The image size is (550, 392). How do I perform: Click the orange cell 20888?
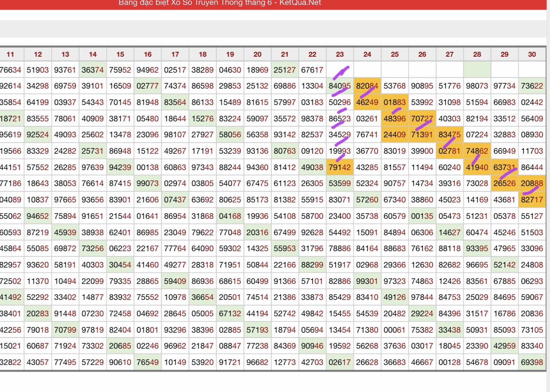pyautogui.click(x=532, y=184)
